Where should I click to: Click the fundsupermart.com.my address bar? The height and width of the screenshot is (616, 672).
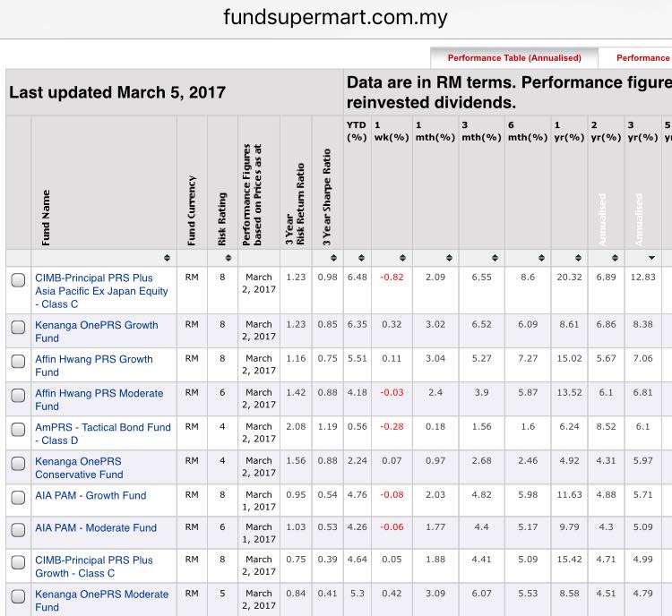point(336,18)
